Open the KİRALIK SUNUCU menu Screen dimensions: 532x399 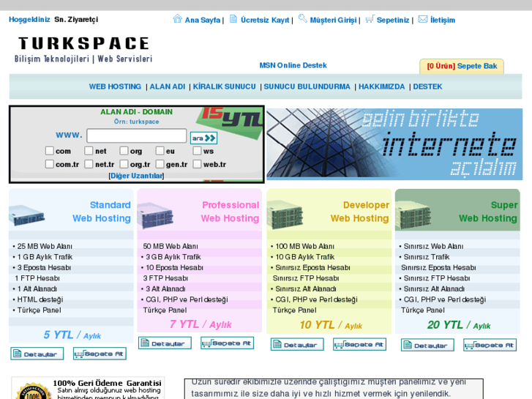pyautogui.click(x=224, y=86)
